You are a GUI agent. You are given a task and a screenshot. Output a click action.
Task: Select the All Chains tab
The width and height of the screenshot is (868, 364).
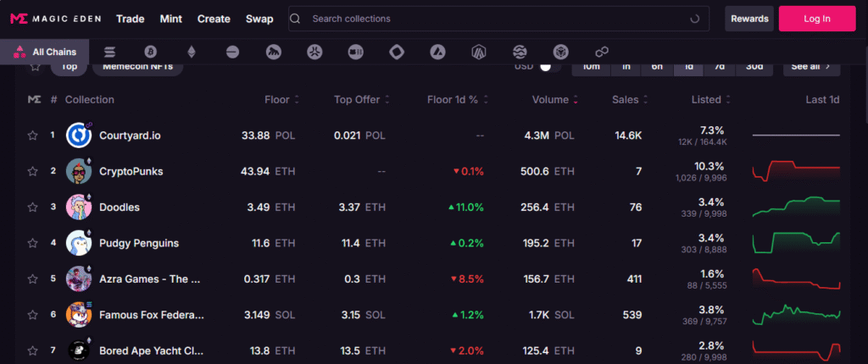[46, 52]
